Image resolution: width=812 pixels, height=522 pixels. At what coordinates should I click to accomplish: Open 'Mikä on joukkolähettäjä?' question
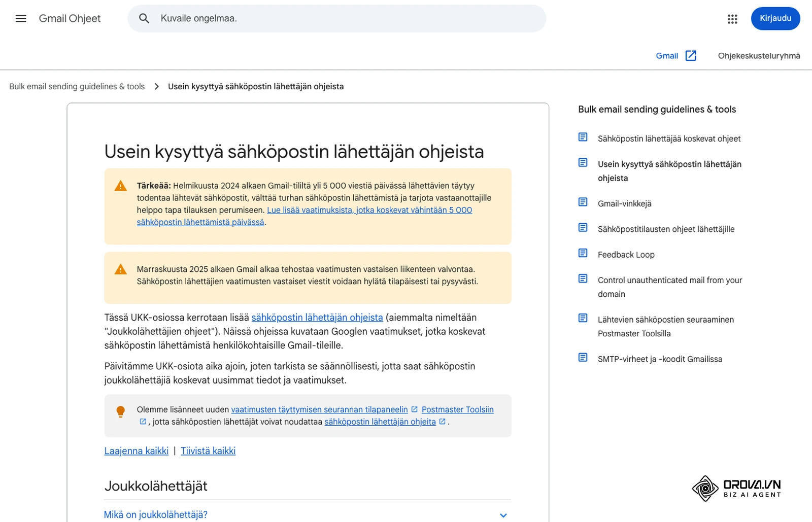pyautogui.click(x=156, y=515)
